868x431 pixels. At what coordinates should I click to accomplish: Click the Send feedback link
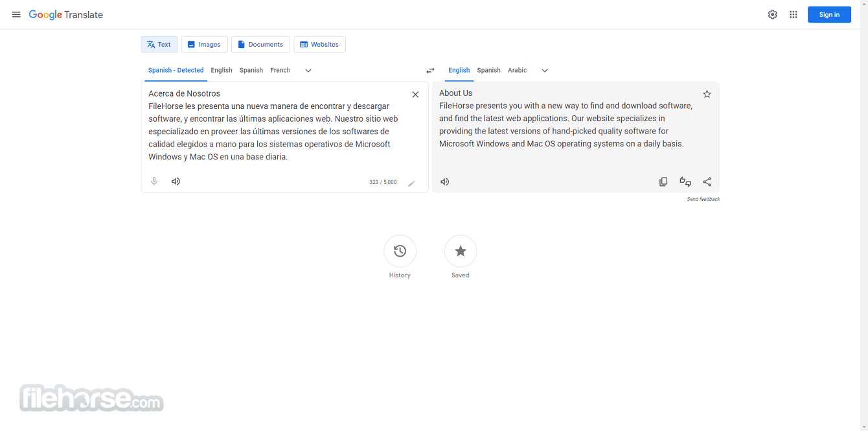coord(703,199)
